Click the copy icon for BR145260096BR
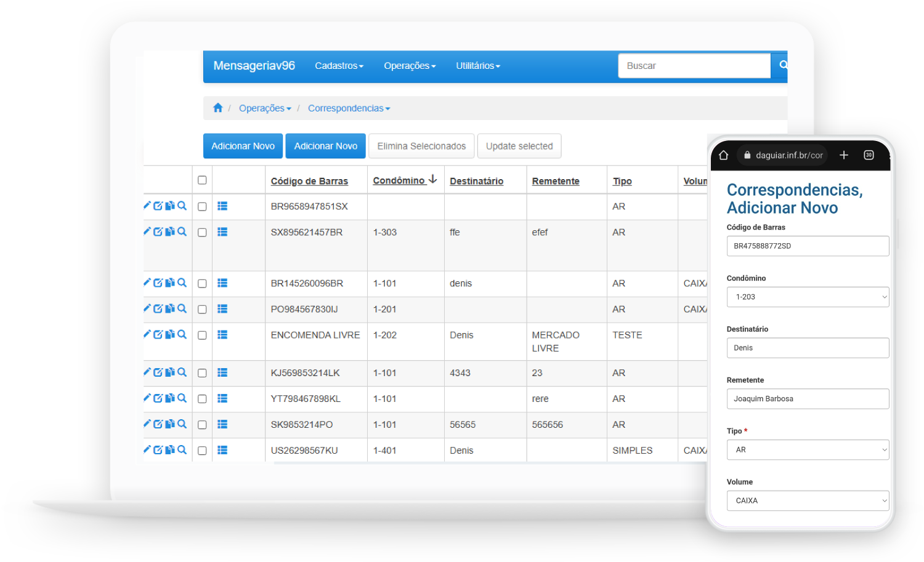Viewport: 924px width, 562px height. (x=170, y=283)
